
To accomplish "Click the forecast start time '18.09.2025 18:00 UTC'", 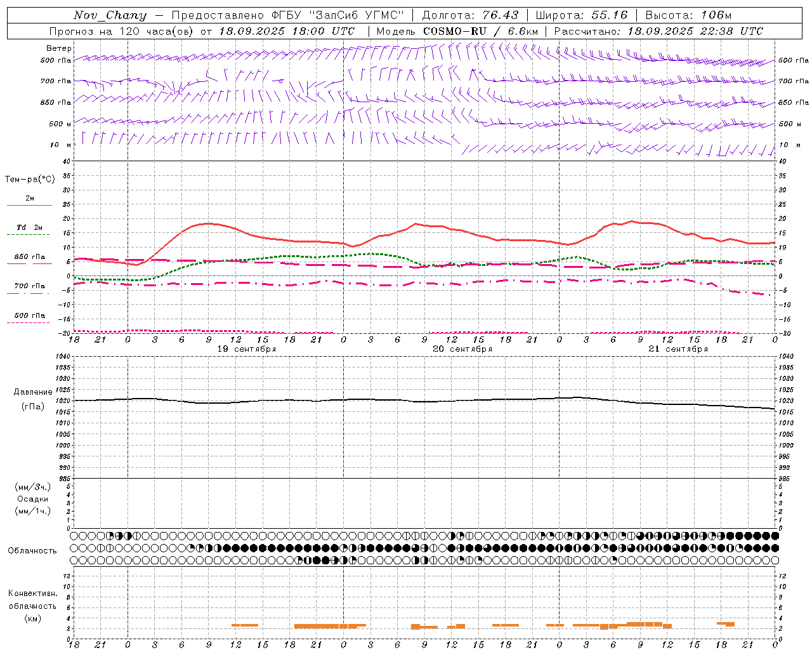I will pyautogui.click(x=287, y=31).
